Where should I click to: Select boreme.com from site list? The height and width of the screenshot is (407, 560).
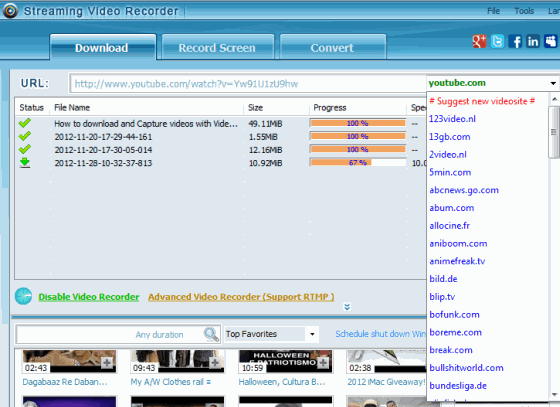(x=455, y=332)
